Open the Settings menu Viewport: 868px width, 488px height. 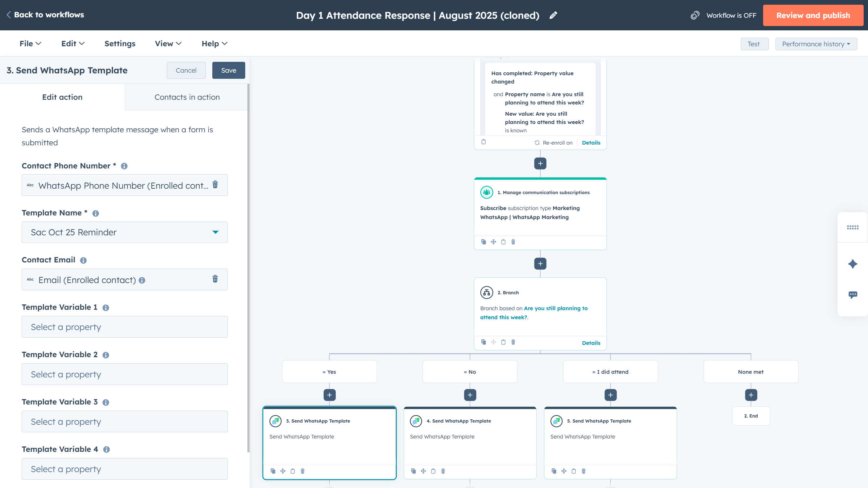pos(120,43)
